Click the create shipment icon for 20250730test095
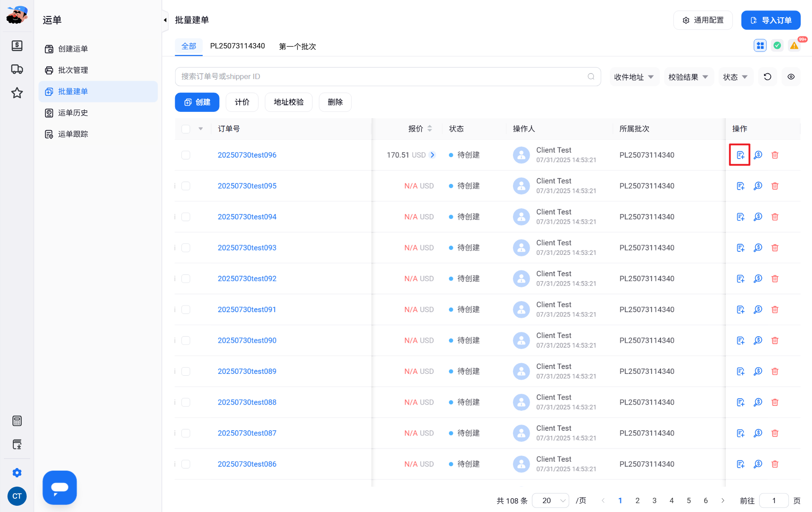812x512 pixels. [x=740, y=186]
